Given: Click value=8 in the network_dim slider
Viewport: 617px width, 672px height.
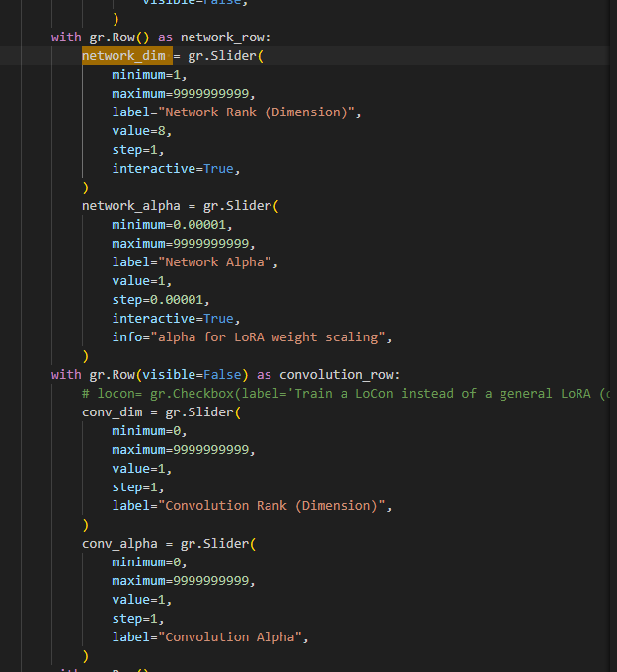Looking at the screenshot, I should tap(139, 131).
